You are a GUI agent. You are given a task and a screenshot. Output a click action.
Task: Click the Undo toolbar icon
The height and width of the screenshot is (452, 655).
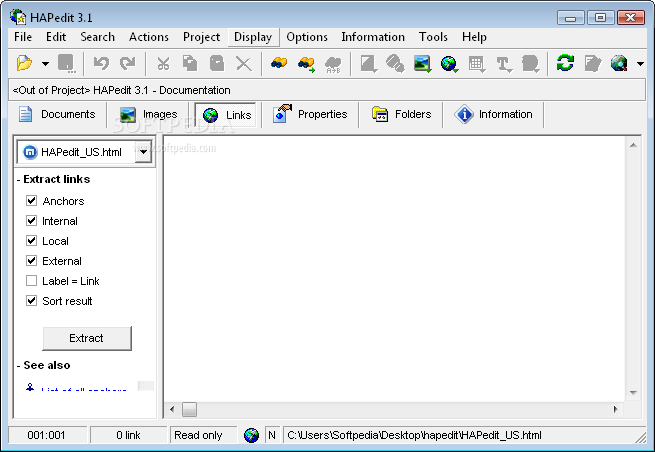click(101, 63)
